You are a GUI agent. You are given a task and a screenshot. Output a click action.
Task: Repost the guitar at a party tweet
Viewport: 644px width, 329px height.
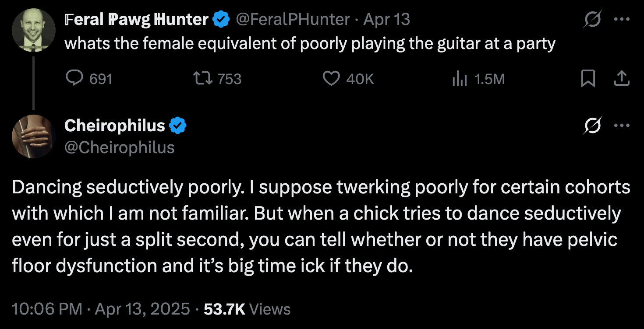click(x=203, y=78)
